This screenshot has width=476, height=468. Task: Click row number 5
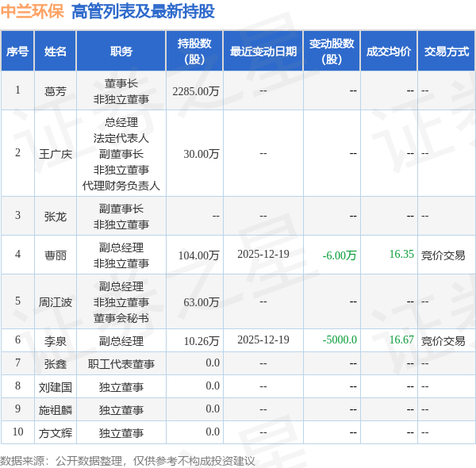pos(17,301)
